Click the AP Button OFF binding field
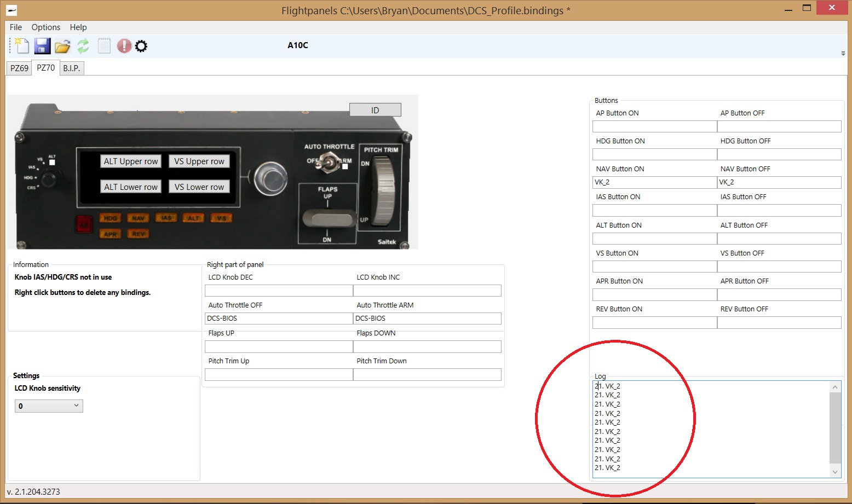This screenshot has height=504, width=852. (x=779, y=126)
